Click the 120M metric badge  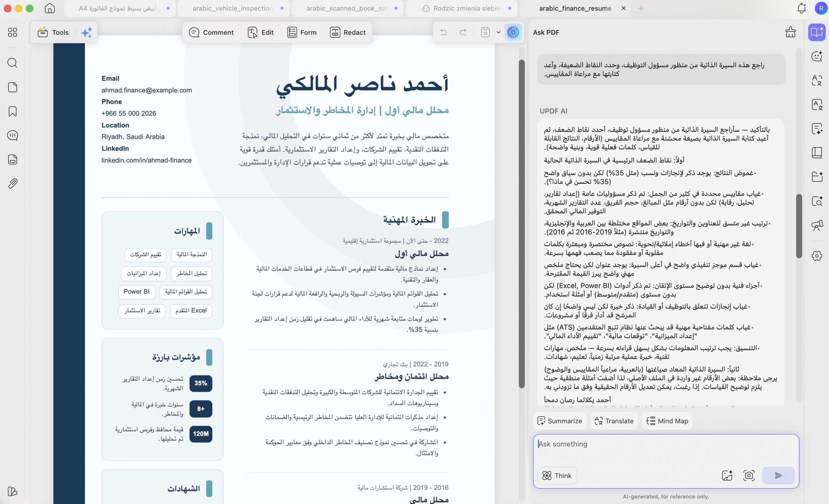pyautogui.click(x=201, y=434)
